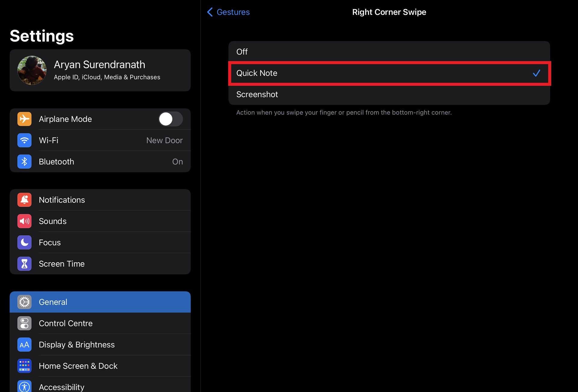
Task: Tap the Notifications bell icon
Action: coord(24,200)
